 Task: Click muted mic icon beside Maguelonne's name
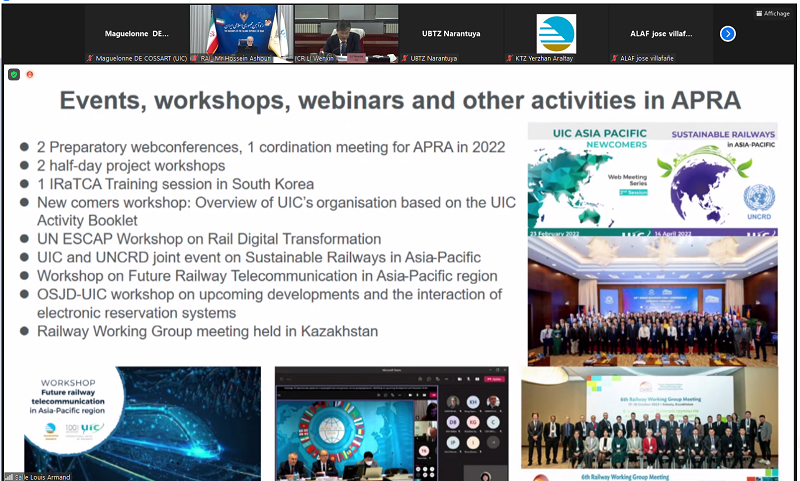pos(90,59)
